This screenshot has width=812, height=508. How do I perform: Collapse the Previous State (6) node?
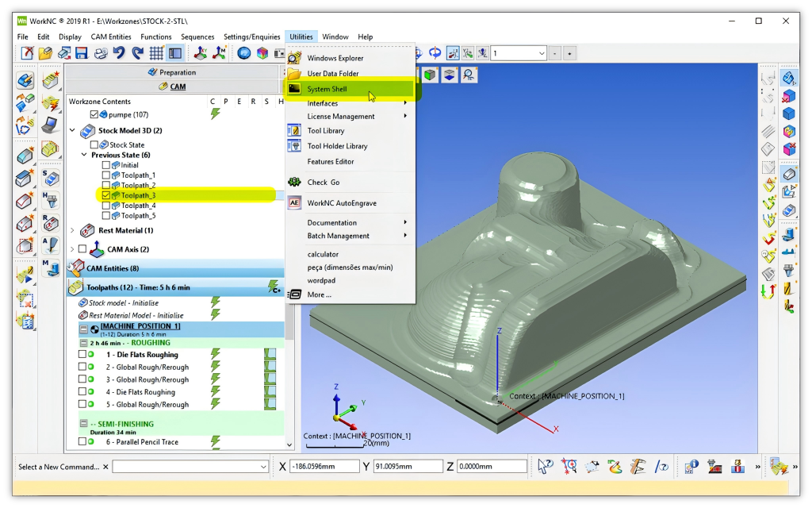(x=84, y=155)
